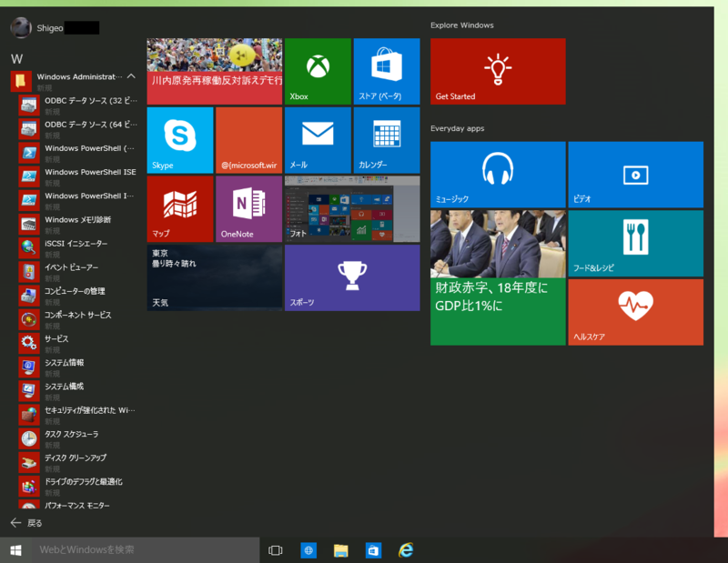Open the スポーツ sports trophy tile
The image size is (728, 563).
(x=352, y=277)
